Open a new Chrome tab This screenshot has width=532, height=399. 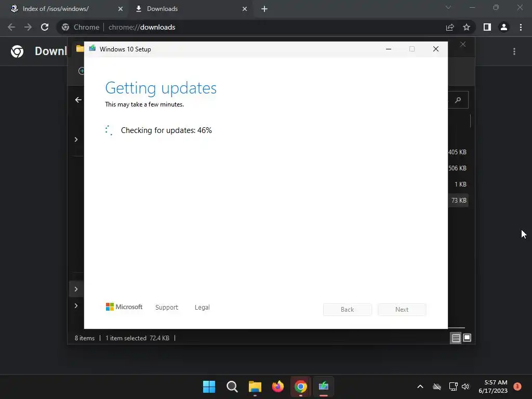point(264,9)
